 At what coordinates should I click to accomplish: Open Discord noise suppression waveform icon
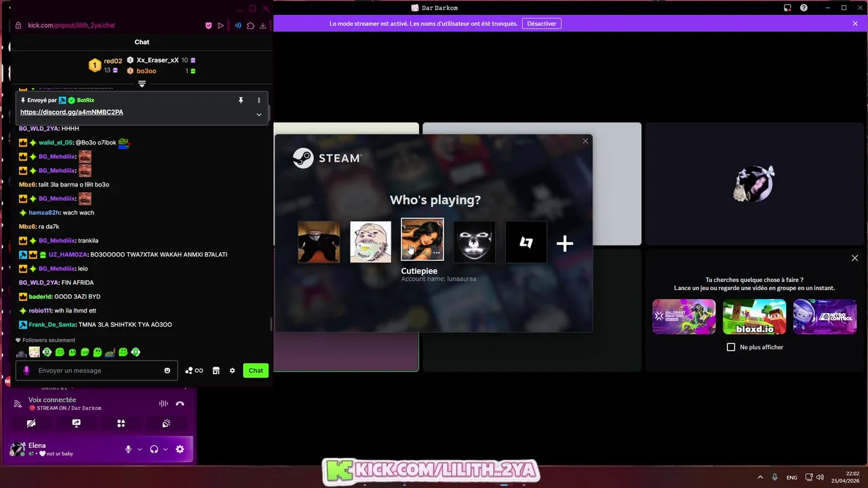[163, 403]
